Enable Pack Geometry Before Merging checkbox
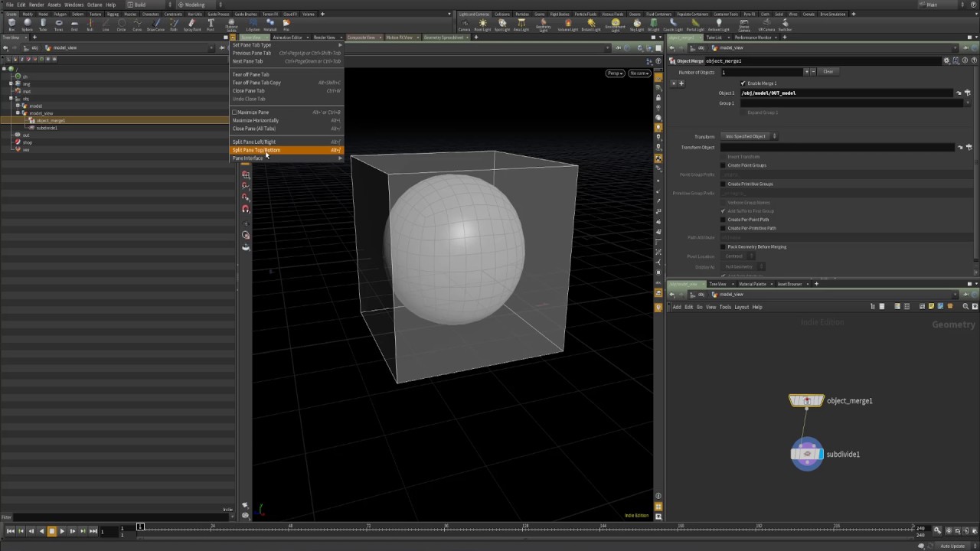 point(723,246)
